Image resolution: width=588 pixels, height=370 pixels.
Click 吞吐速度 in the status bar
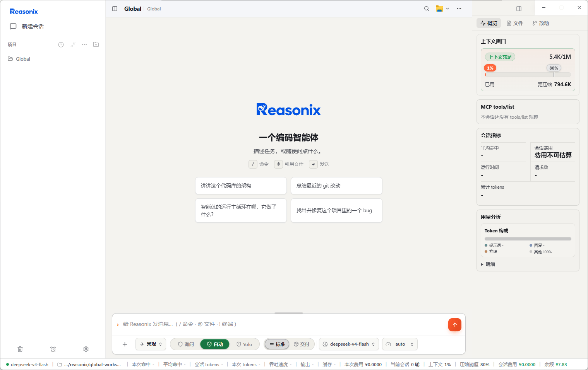pos(280,365)
